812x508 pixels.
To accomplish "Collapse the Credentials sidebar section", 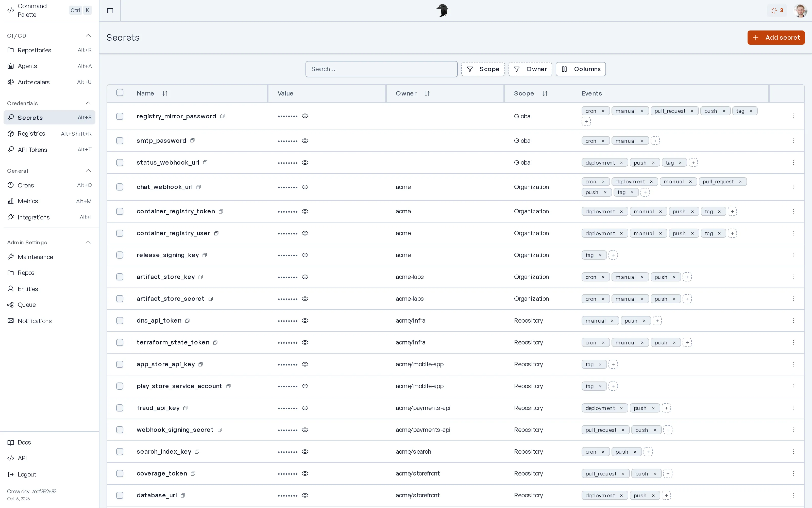I will pyautogui.click(x=88, y=103).
